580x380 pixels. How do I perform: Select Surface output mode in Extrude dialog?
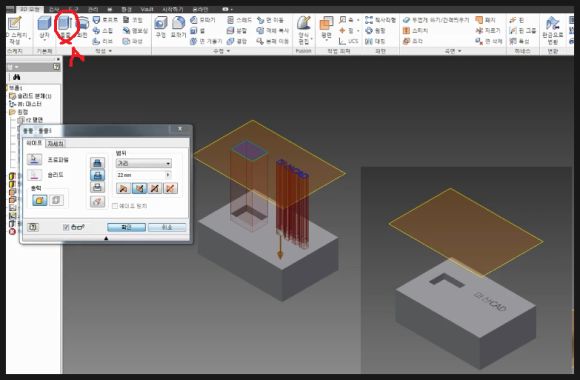coord(56,200)
